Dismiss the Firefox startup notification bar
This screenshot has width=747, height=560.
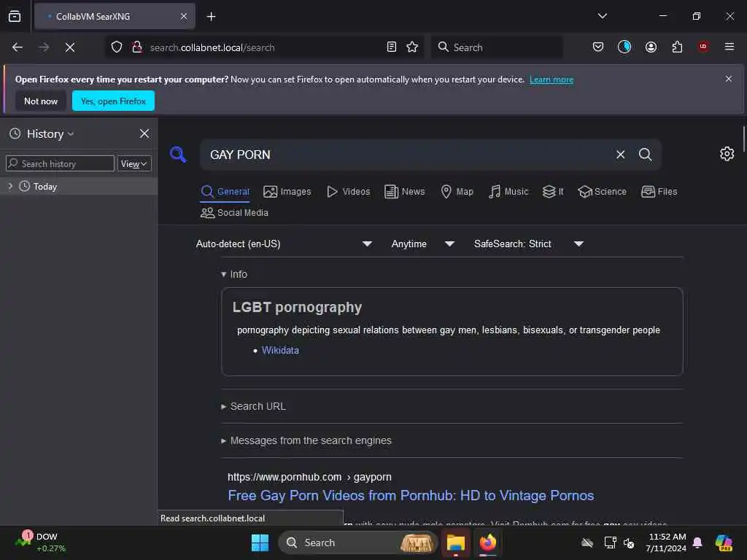729,79
